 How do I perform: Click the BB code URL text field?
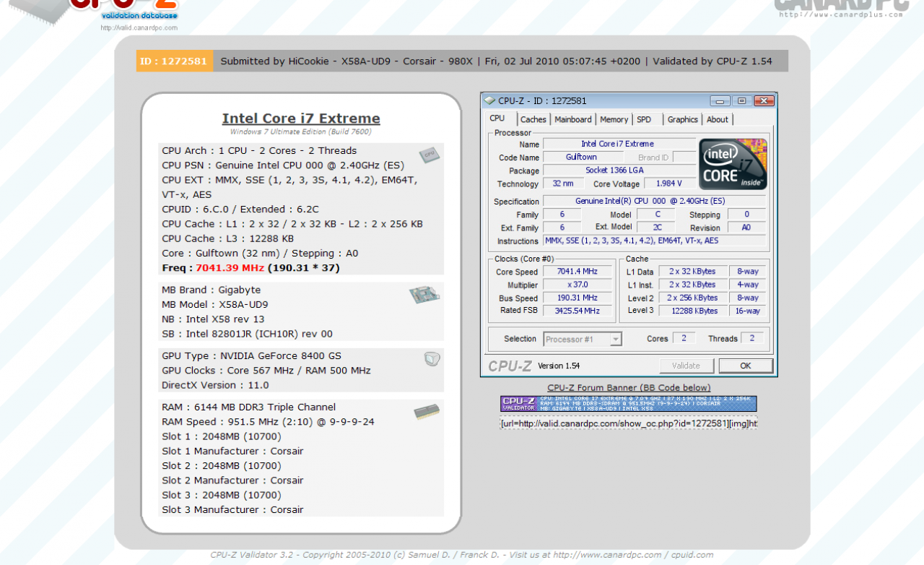pos(629,423)
